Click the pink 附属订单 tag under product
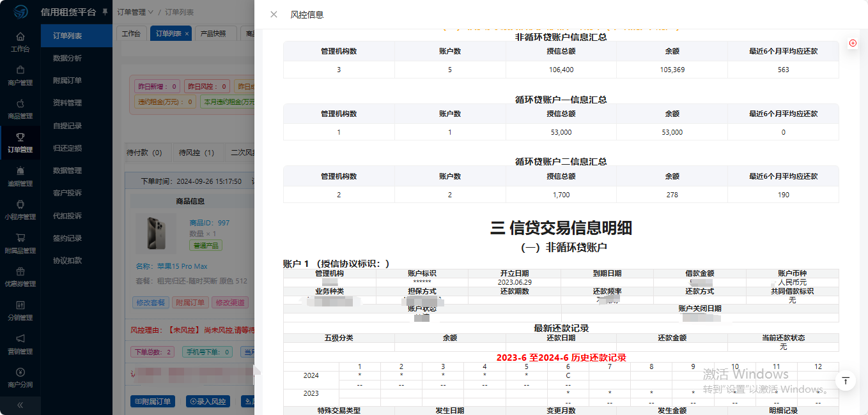The image size is (868, 415). coord(190,303)
